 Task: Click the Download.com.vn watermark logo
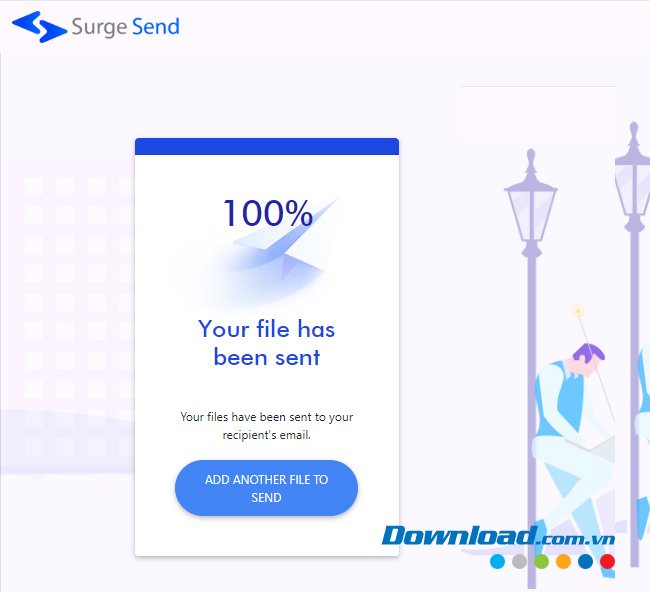click(x=498, y=535)
